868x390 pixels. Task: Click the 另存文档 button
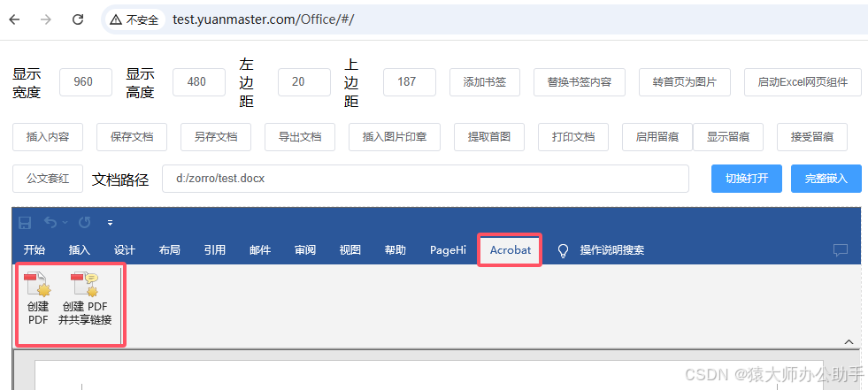pyautogui.click(x=216, y=137)
